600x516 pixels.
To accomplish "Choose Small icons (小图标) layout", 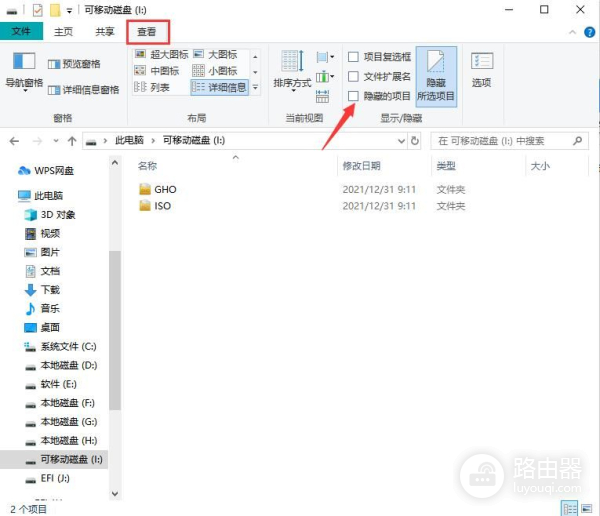I will [x=215, y=71].
